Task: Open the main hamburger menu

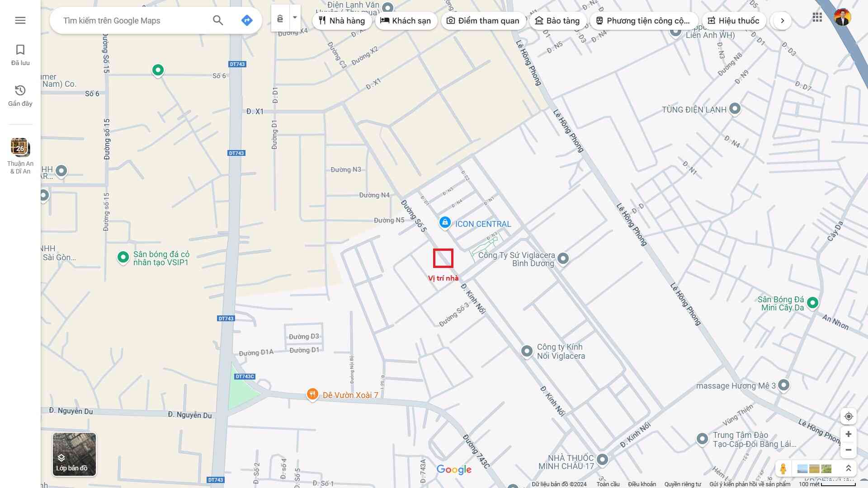Action: 20,20
